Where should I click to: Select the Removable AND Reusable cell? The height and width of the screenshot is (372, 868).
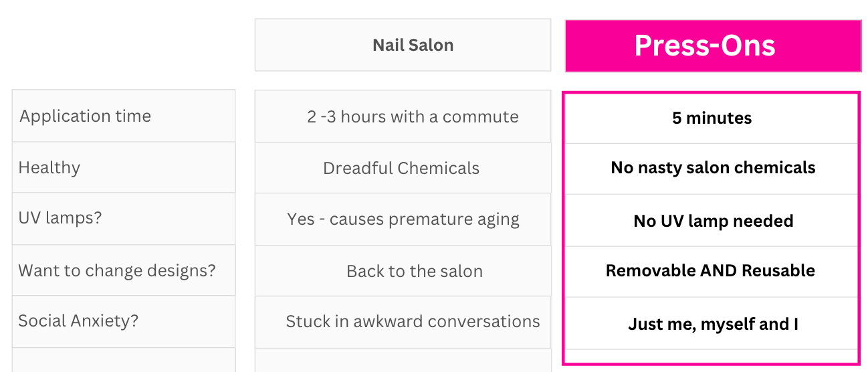(712, 271)
